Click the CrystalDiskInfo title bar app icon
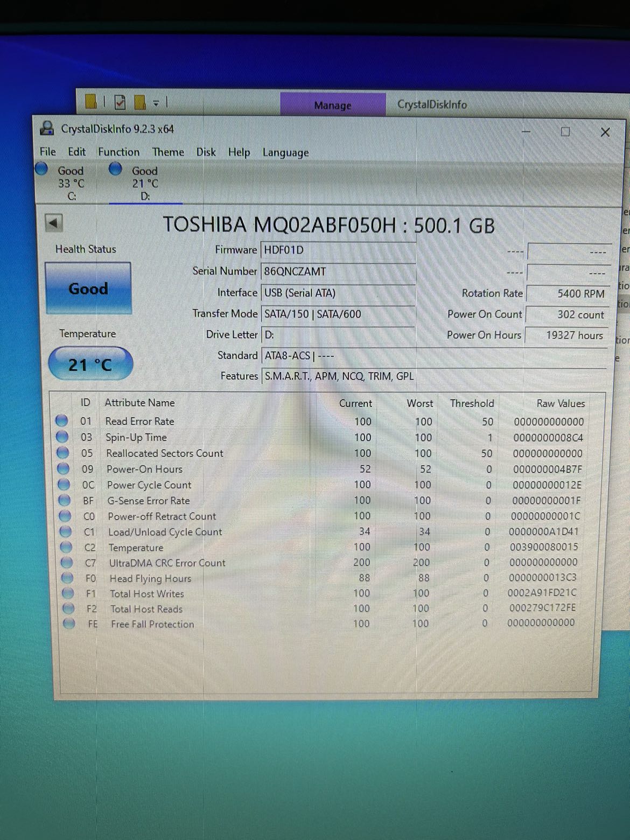This screenshot has width=630, height=840. 47,129
